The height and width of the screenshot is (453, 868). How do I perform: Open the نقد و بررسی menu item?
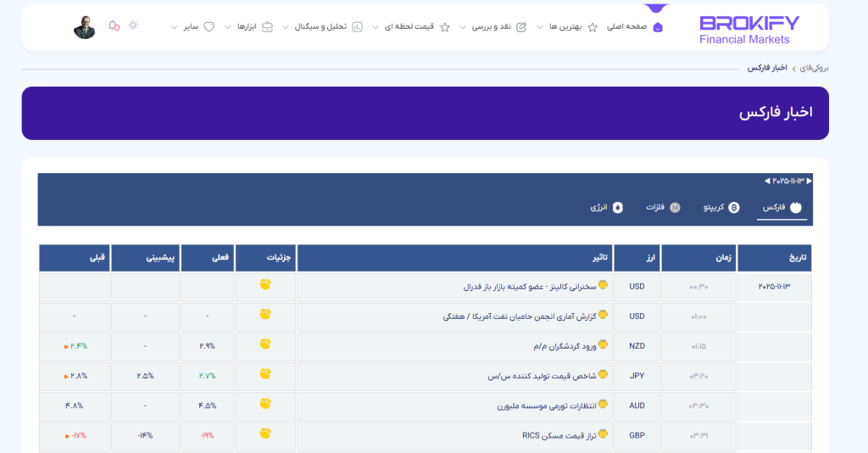coord(491,26)
